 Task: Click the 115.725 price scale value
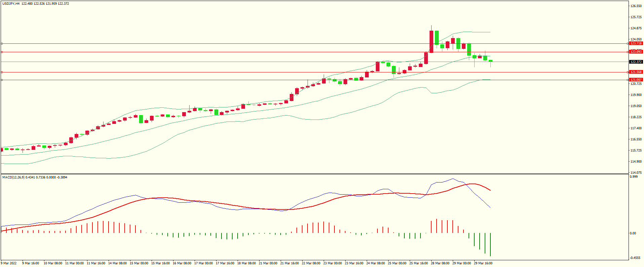coord(636,151)
